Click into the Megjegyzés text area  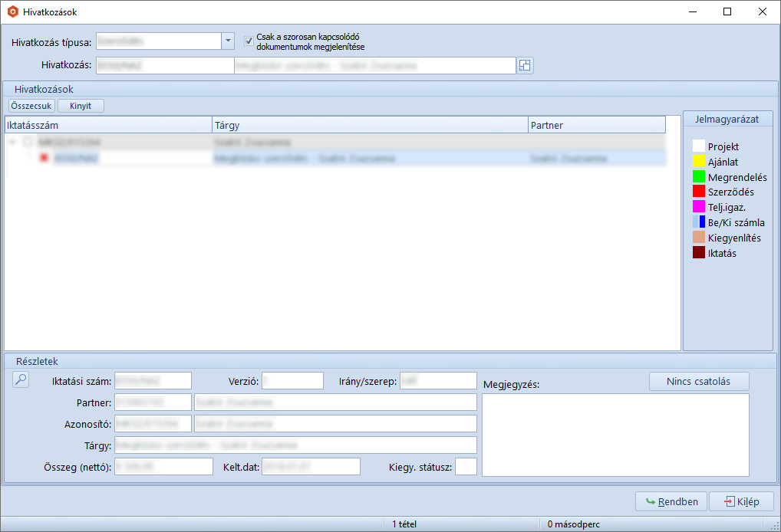(615, 435)
